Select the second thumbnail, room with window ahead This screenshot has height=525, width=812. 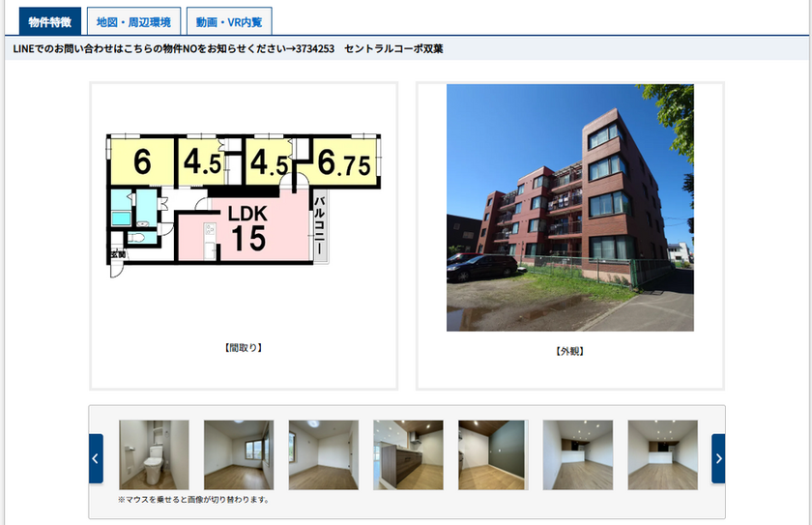pyautogui.click(x=239, y=454)
